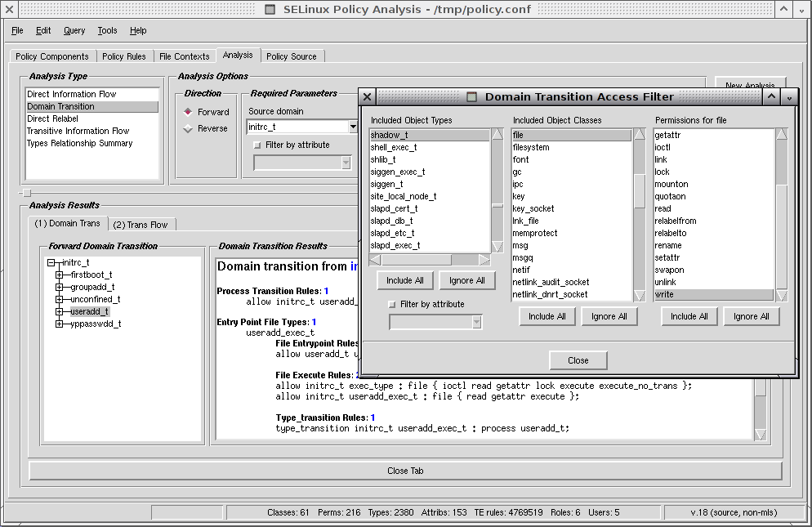The width and height of the screenshot is (812, 527).
Task: Open the Help menu
Action: [x=138, y=30]
